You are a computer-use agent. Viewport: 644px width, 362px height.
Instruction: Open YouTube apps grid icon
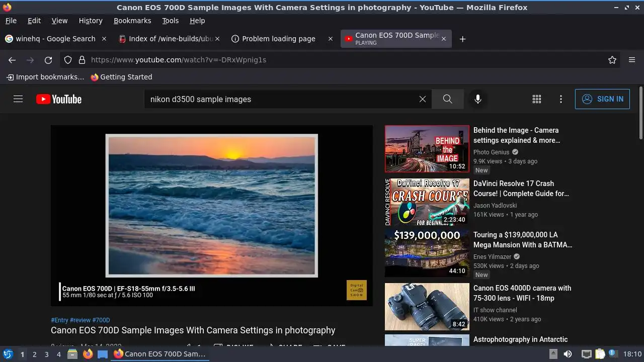click(537, 99)
